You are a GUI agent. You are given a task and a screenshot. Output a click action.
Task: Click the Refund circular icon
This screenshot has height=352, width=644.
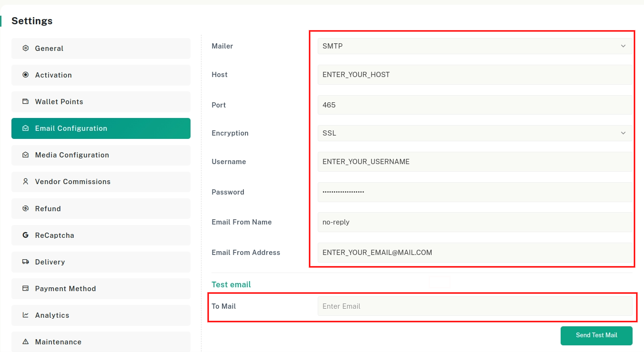[26, 209]
